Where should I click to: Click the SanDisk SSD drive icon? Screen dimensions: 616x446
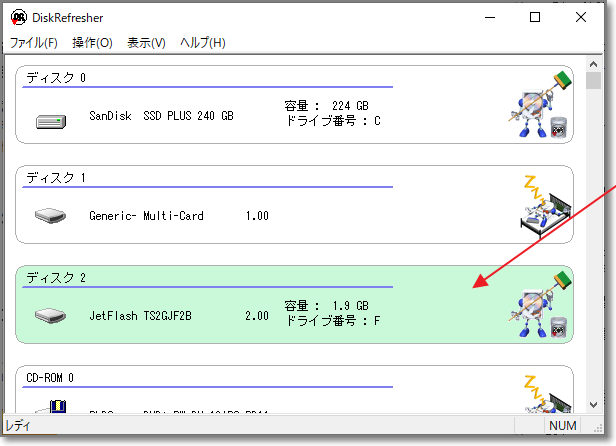coord(50,122)
